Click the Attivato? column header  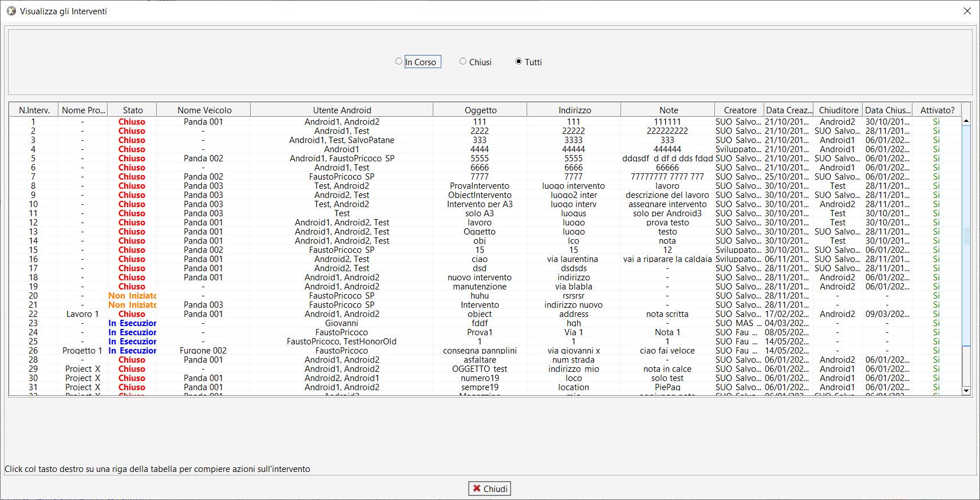point(937,110)
